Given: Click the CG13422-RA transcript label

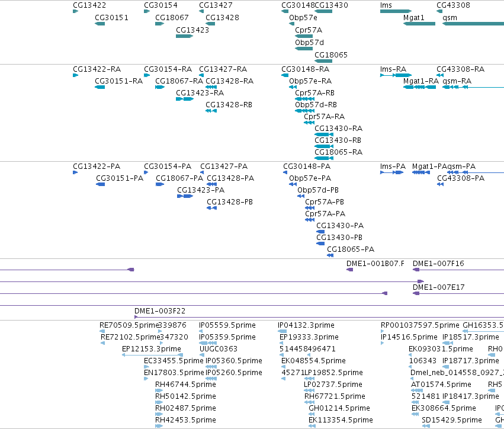Looking at the screenshot, I should point(97,69).
